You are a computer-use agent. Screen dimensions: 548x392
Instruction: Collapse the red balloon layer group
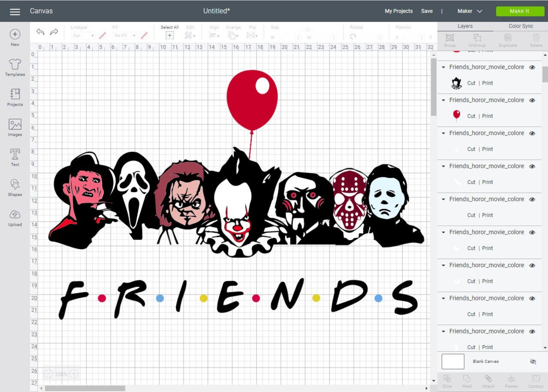[x=443, y=100]
